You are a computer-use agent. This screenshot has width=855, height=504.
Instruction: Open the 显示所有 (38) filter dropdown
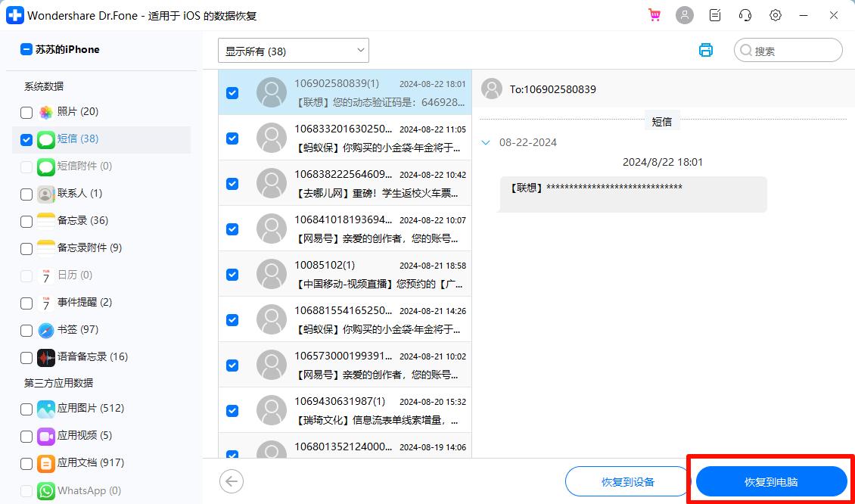[293, 51]
